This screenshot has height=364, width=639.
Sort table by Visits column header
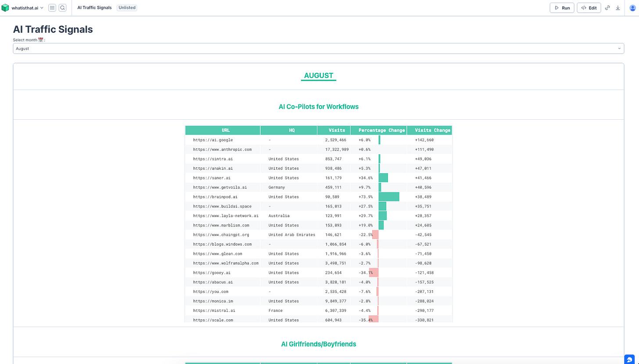(x=334, y=130)
